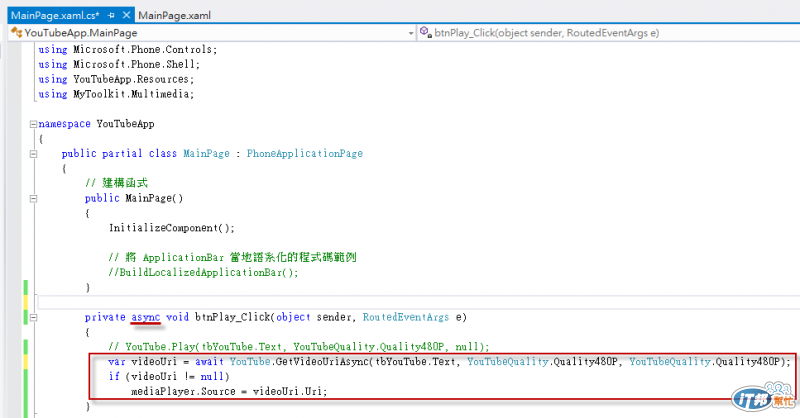
Task: Click on 'using Microsoft.Phone.Shell;' line
Action: point(119,65)
